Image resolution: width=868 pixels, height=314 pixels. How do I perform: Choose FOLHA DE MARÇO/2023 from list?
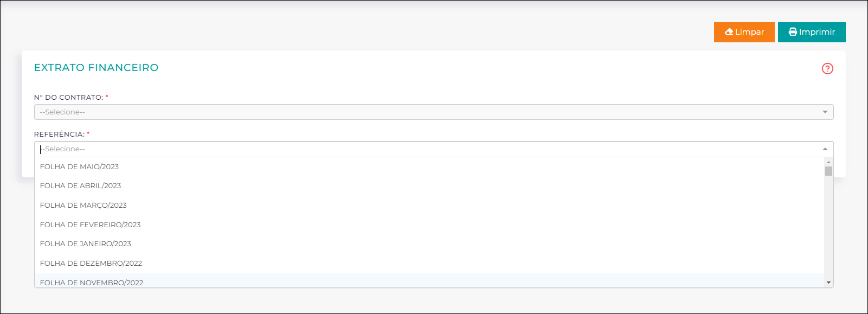pyautogui.click(x=429, y=205)
